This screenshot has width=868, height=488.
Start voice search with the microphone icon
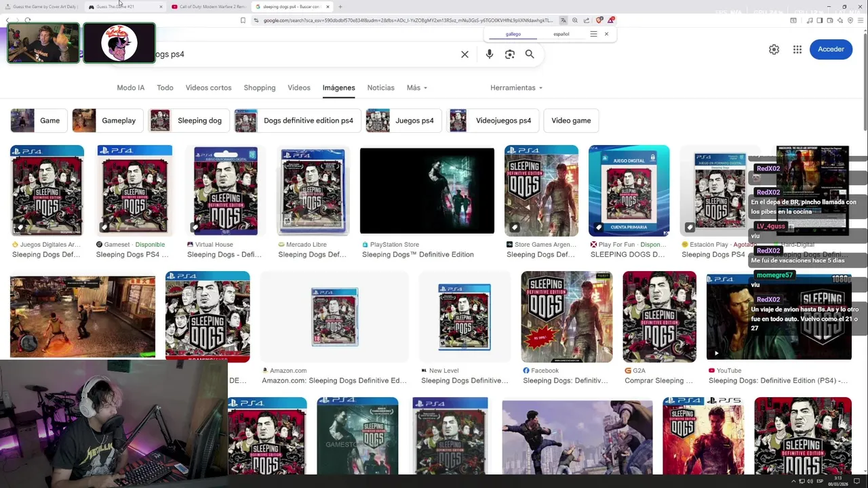[490, 54]
